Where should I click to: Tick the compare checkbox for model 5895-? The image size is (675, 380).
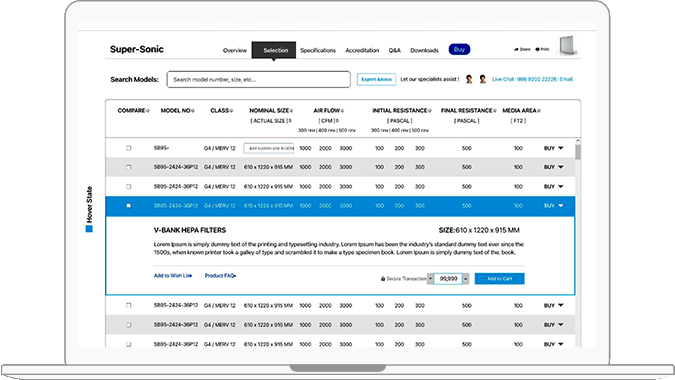point(128,148)
